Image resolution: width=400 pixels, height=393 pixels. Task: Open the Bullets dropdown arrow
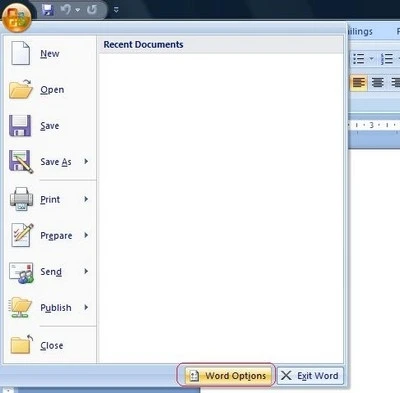pos(371,59)
